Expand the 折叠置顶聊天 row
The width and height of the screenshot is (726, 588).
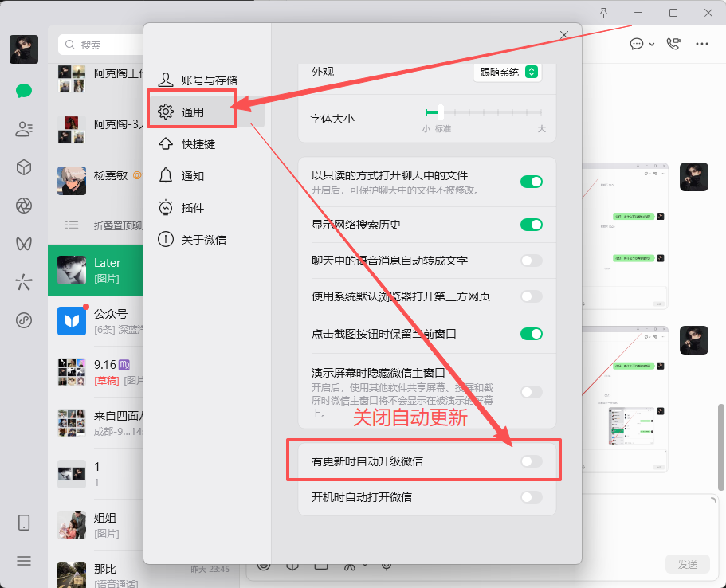tap(96, 225)
